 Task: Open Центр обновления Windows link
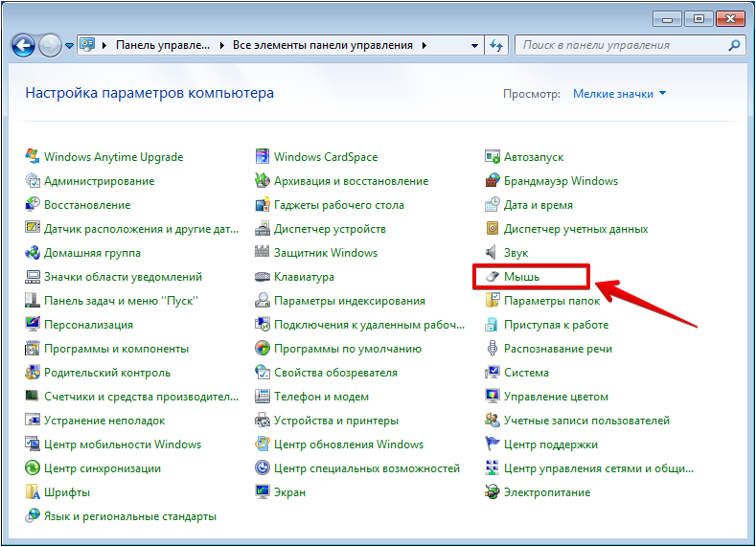[x=349, y=444]
